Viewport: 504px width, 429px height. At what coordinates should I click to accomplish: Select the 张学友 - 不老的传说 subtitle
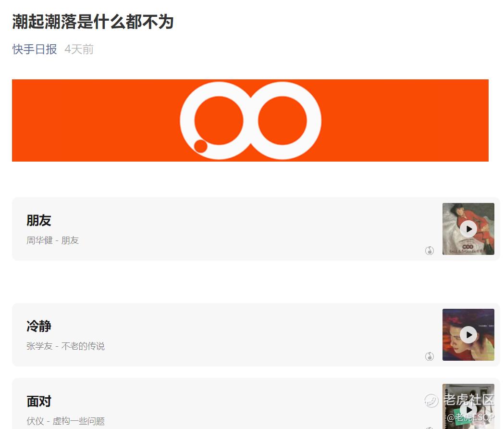[65, 346]
